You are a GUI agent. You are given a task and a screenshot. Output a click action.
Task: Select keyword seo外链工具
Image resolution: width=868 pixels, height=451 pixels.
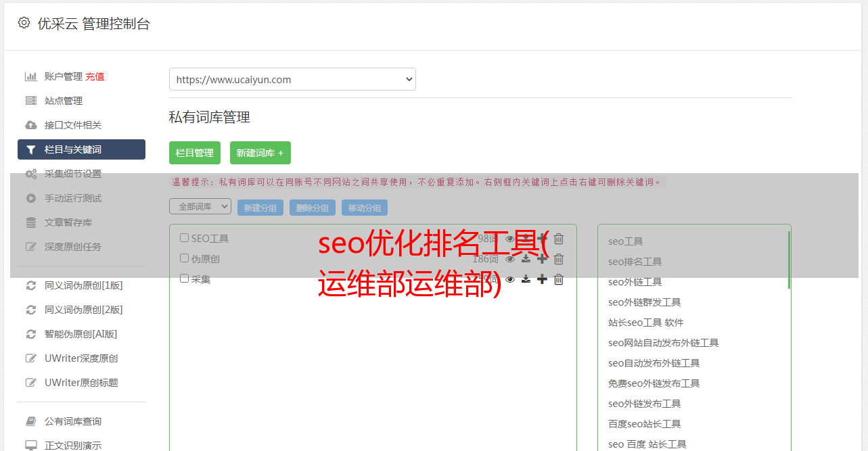click(635, 282)
